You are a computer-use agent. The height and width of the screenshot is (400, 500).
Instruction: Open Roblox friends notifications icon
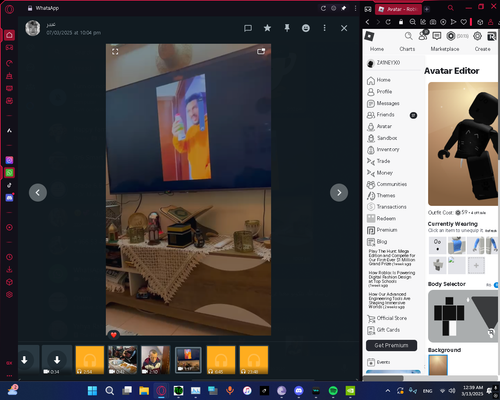[x=423, y=35]
